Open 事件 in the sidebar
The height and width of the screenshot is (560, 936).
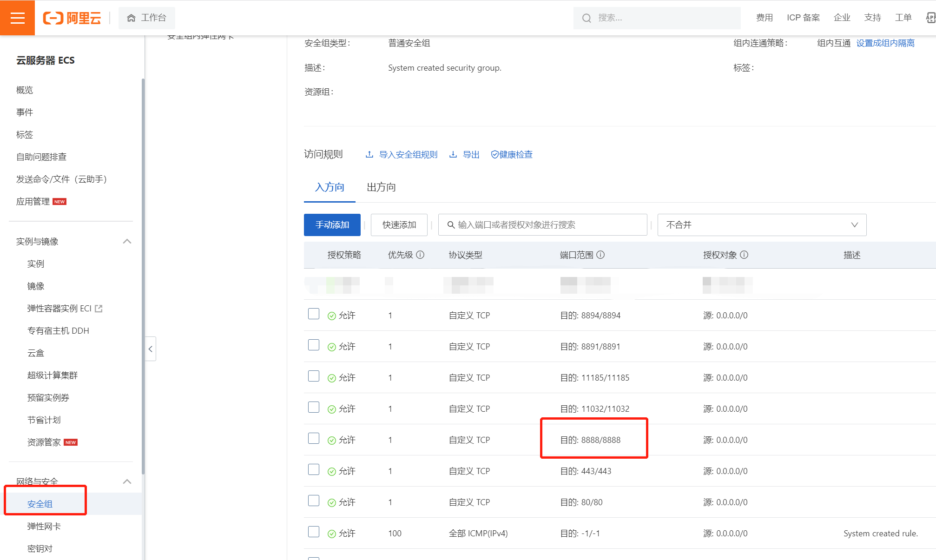click(x=25, y=112)
